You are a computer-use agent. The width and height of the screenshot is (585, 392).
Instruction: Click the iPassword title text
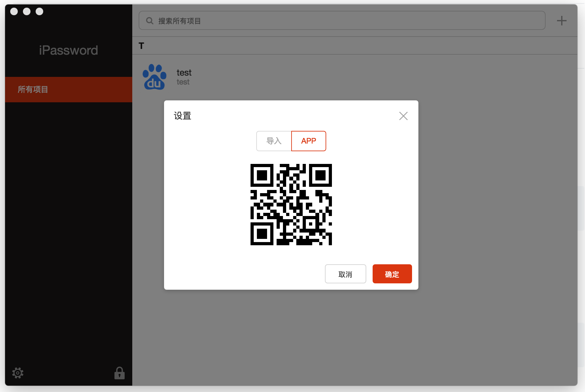click(x=68, y=50)
